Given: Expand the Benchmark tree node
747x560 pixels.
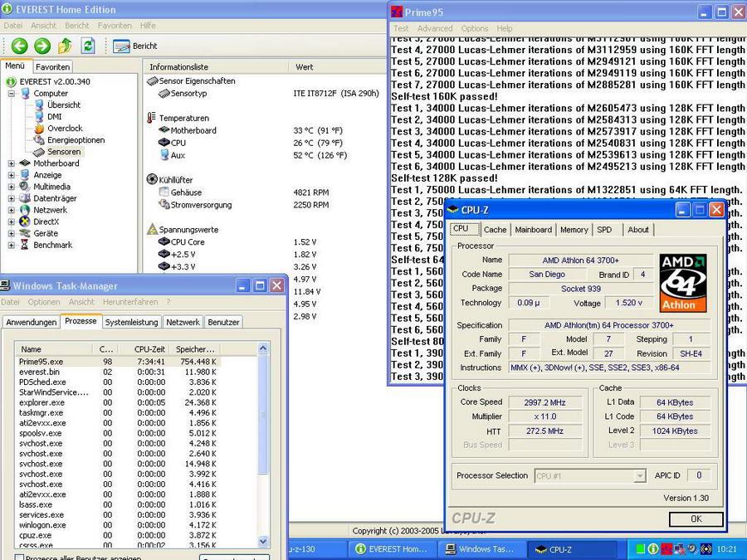Looking at the screenshot, I should 12,245.
